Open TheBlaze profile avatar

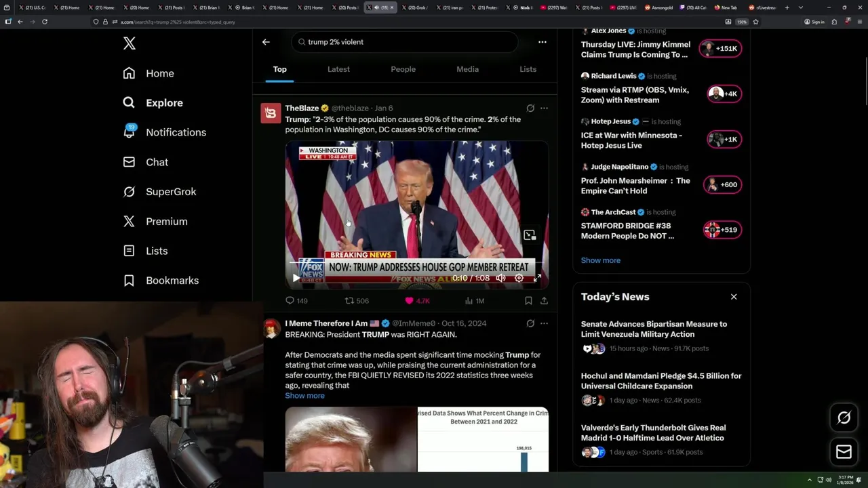click(x=271, y=113)
